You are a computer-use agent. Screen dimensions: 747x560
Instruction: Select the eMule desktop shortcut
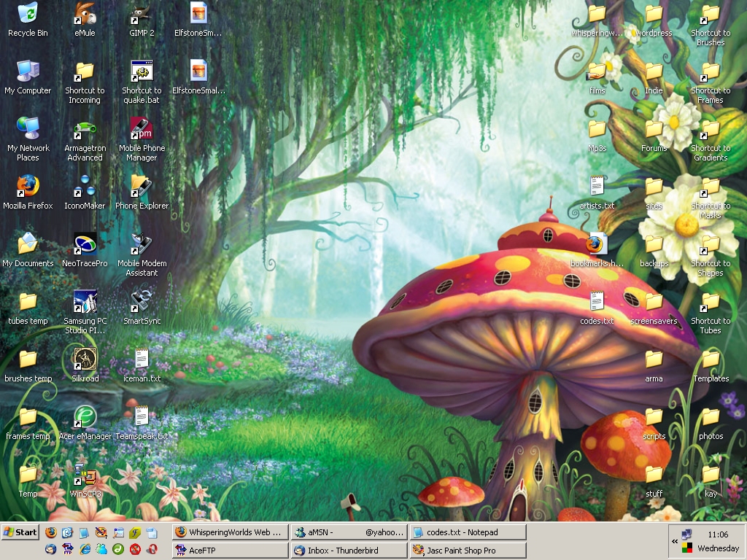pyautogui.click(x=85, y=19)
